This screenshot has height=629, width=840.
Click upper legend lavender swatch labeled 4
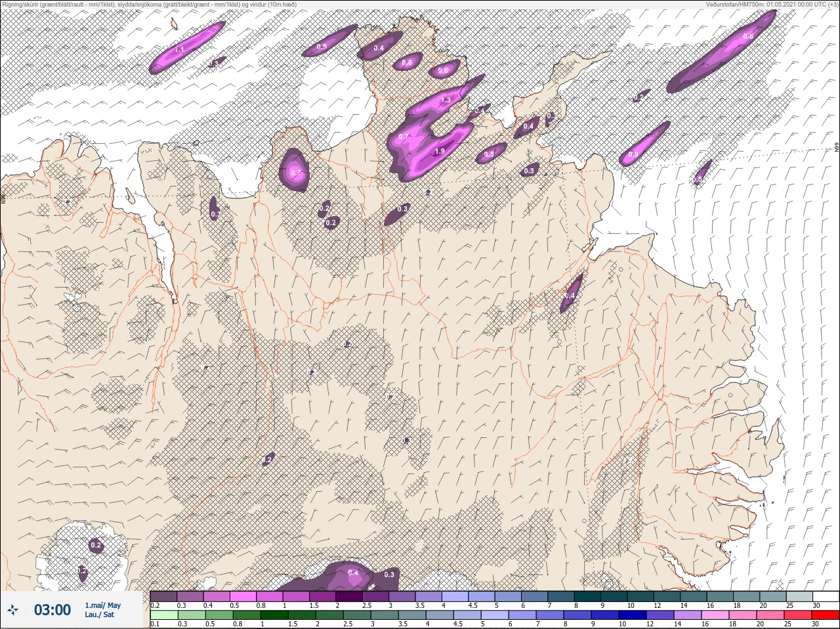click(455, 596)
